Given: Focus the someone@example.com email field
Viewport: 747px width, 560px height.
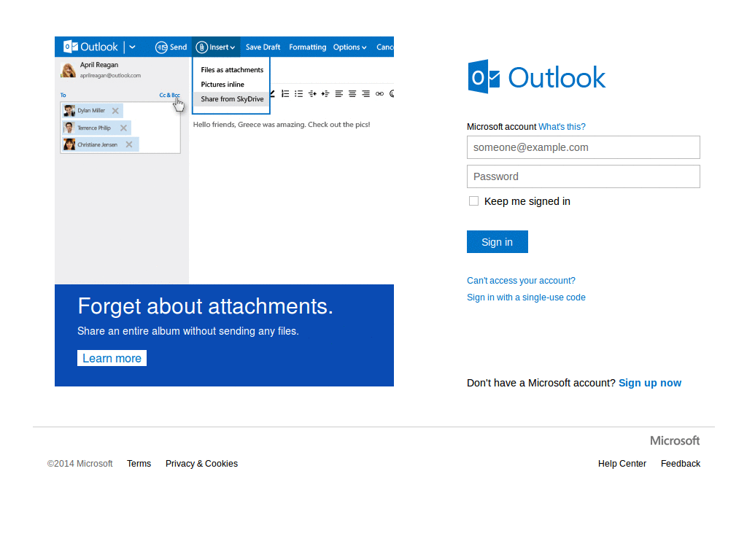Looking at the screenshot, I should 583,147.
